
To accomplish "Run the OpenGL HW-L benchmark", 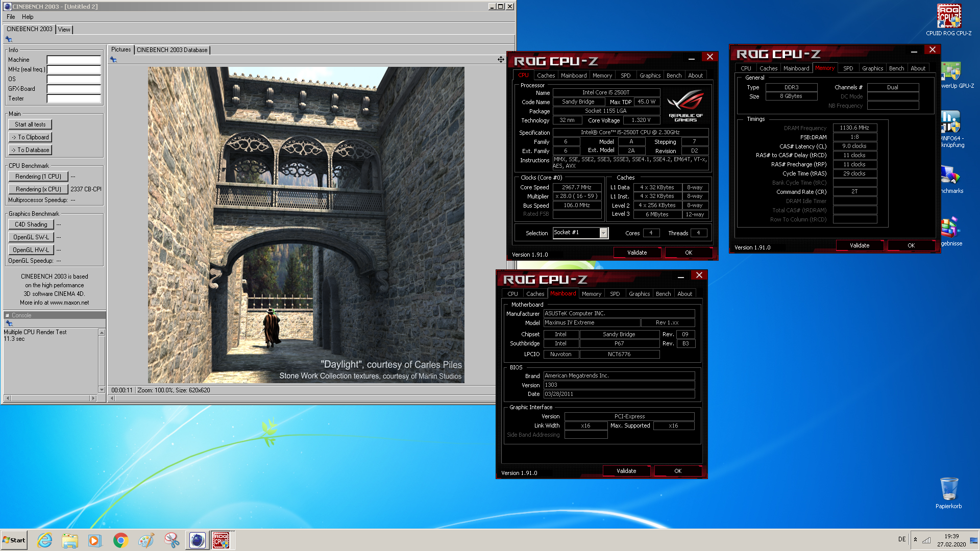I will [x=31, y=250].
